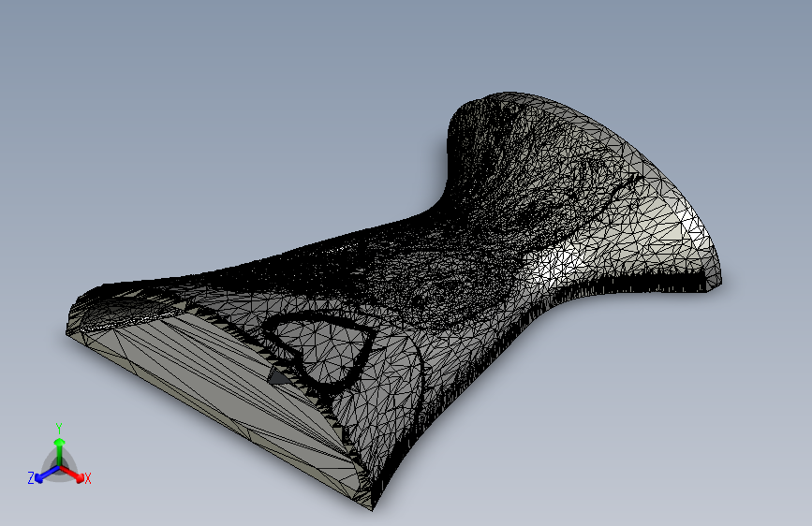Click the red X axis arrow on triad
Screen dimensions: 812x526
click(72, 474)
